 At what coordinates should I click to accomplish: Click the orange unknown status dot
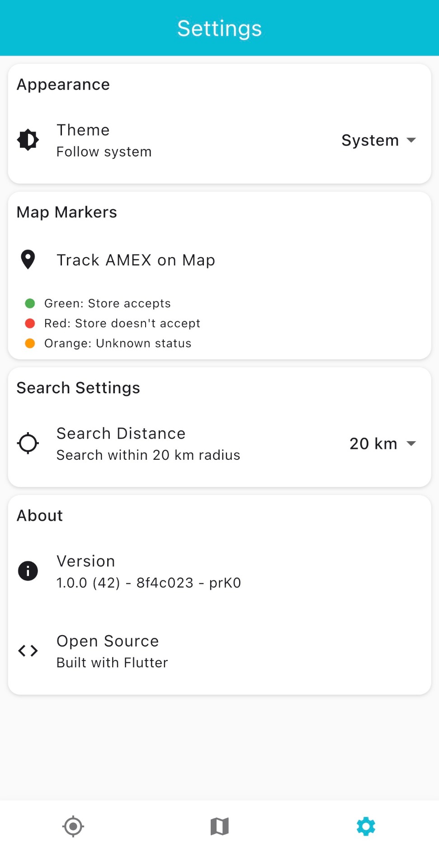pos(30,343)
